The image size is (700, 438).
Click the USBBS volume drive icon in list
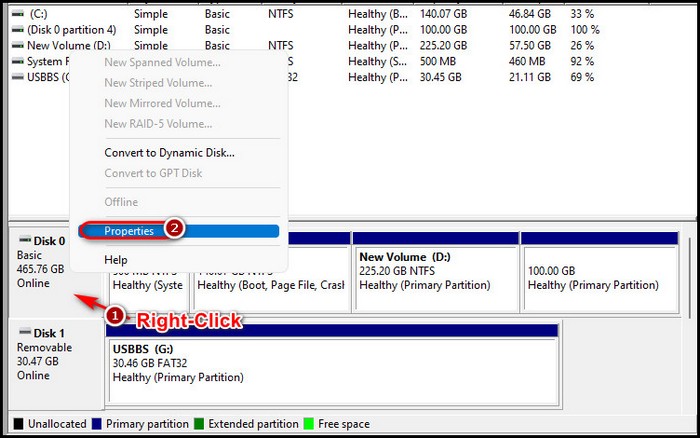[x=18, y=77]
